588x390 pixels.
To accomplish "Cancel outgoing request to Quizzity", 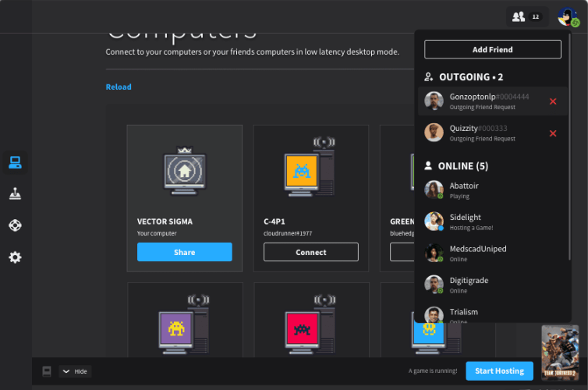I will click(553, 133).
